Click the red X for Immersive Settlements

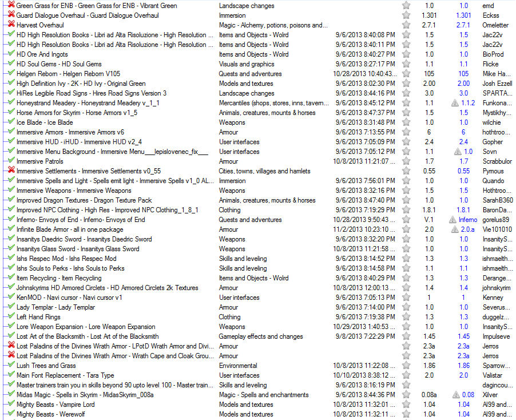tap(11, 170)
